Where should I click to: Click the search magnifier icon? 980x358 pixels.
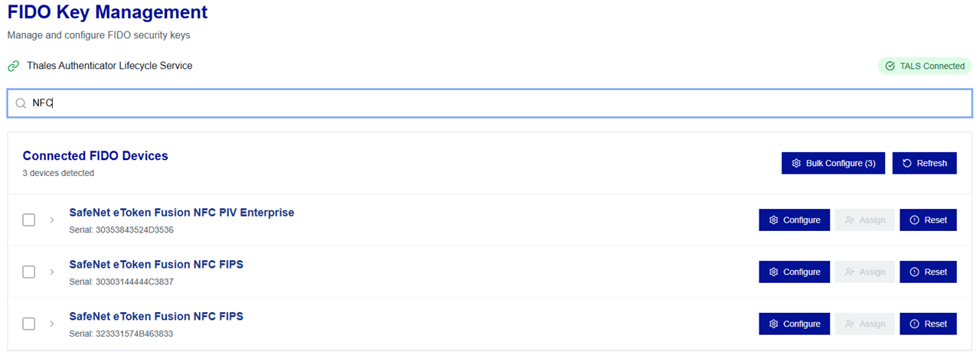pos(21,103)
